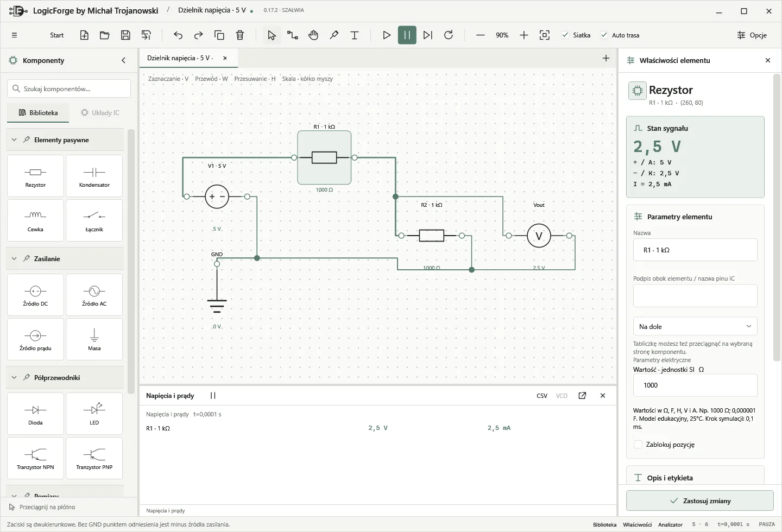Export the readings as CSV
This screenshot has width=782, height=532.
(542, 396)
